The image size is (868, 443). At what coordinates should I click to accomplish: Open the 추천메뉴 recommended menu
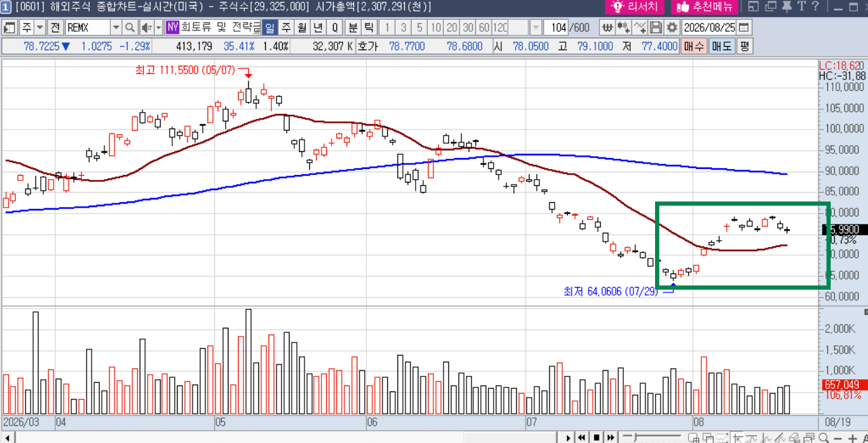click(704, 7)
